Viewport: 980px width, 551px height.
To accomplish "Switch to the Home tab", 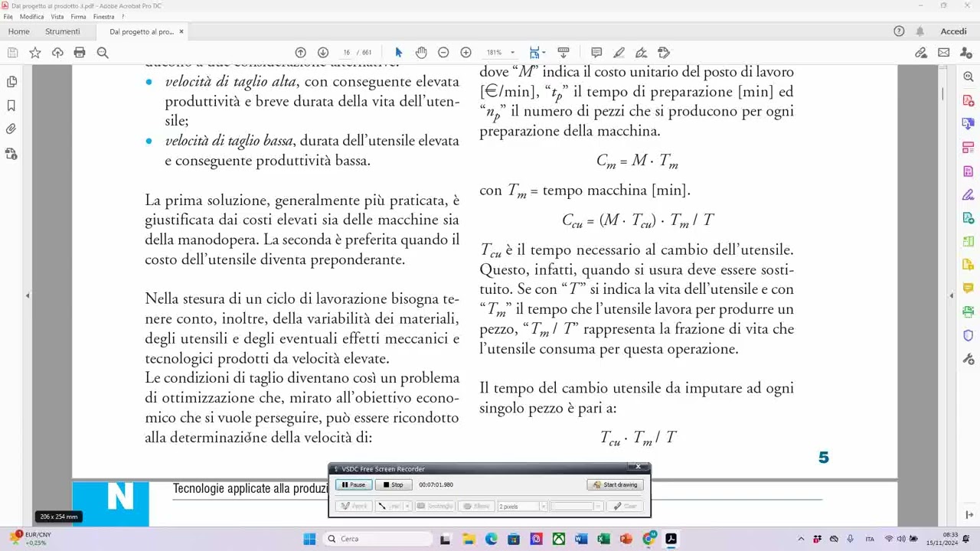I will point(19,31).
